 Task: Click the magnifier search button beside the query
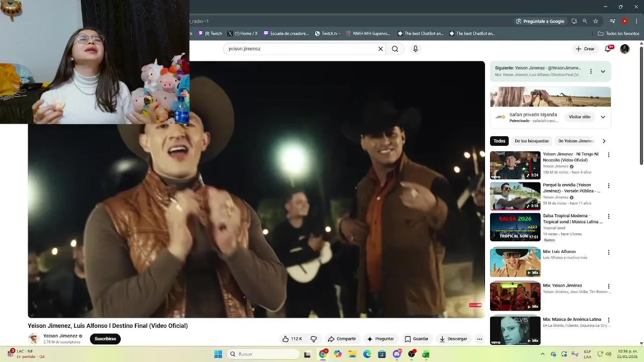[395, 49]
